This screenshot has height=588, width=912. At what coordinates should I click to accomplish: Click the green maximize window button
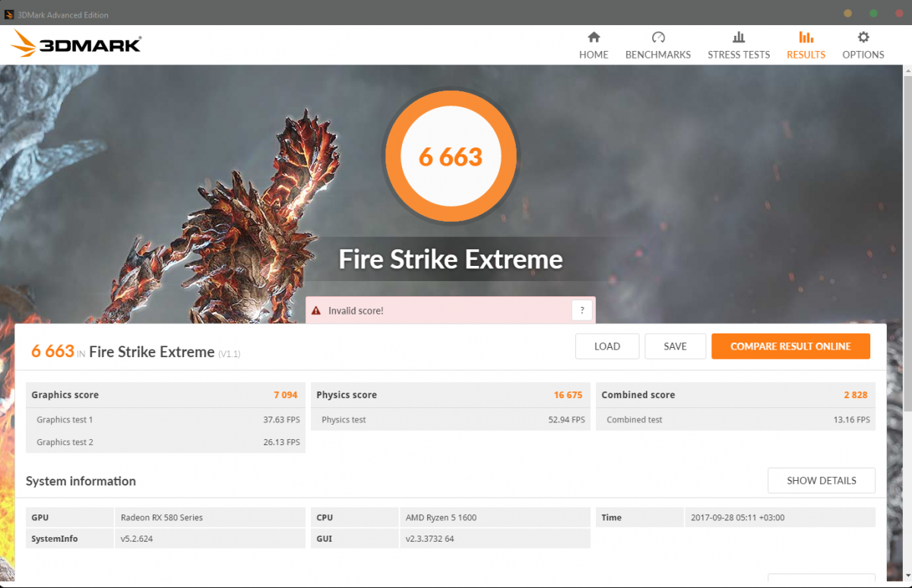(x=874, y=14)
